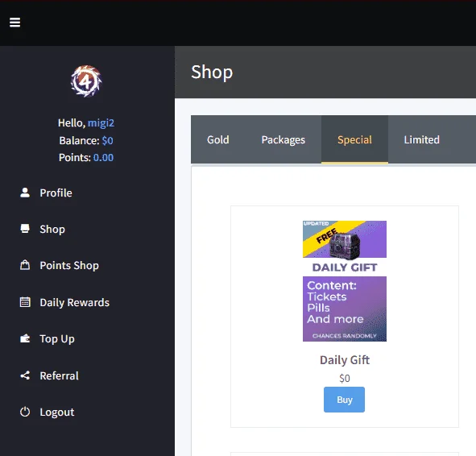Screen dimensions: 476x456
Task: Open the Profile page link
Action: (x=56, y=193)
